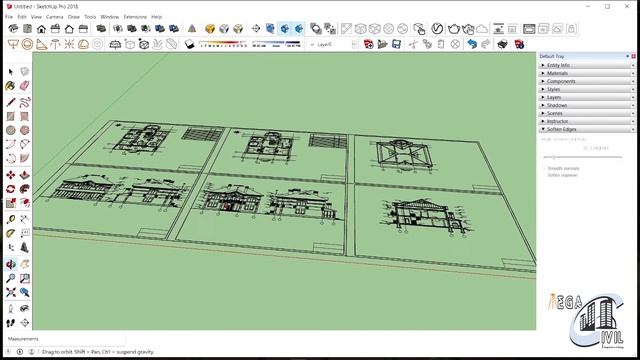Expand the Styles panel
Screen dimensions: 640x360
click(x=587, y=89)
